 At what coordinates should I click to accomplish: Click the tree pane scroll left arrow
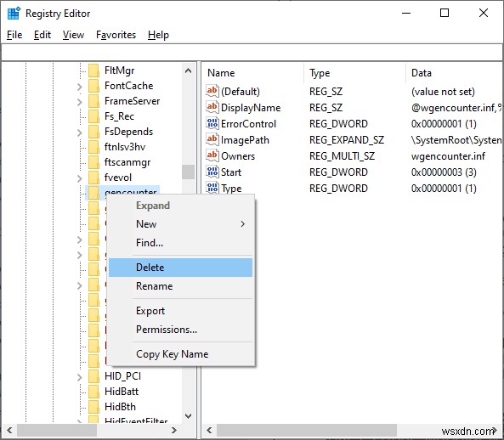click(9, 430)
